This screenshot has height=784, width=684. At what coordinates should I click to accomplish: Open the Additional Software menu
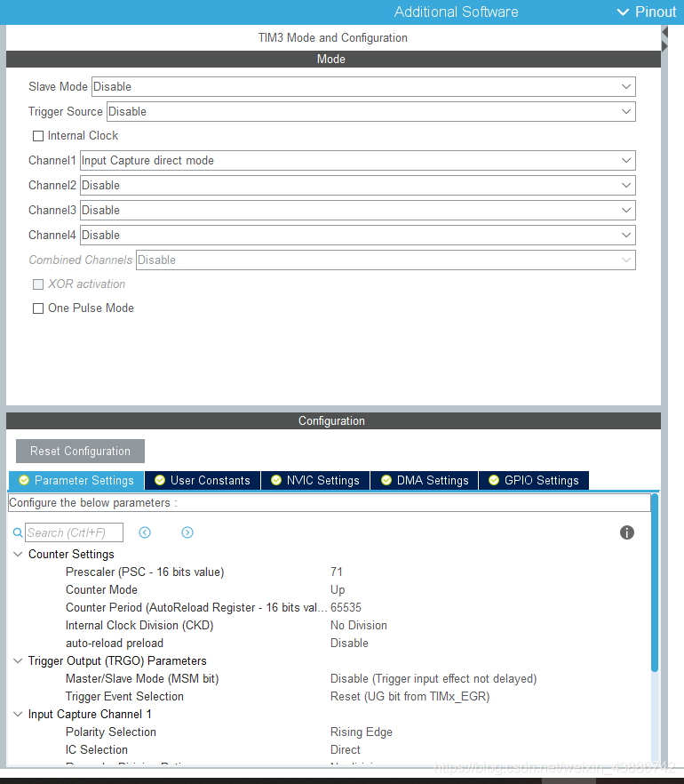point(457,12)
